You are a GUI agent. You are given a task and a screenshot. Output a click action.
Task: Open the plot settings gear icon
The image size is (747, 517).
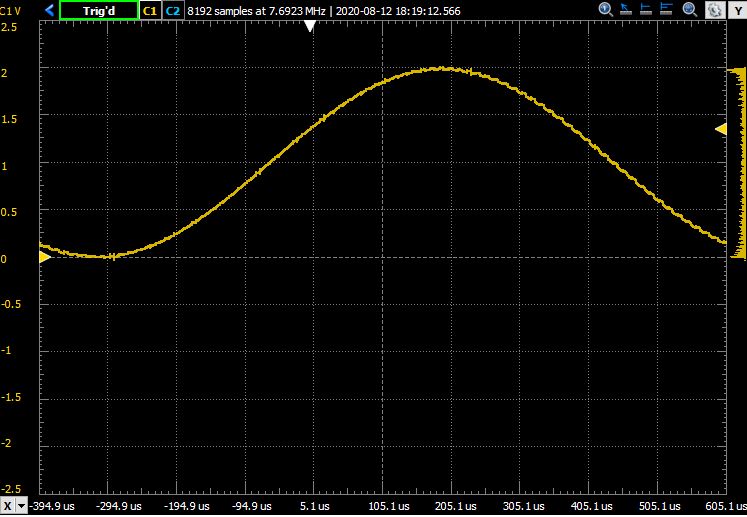pos(714,10)
